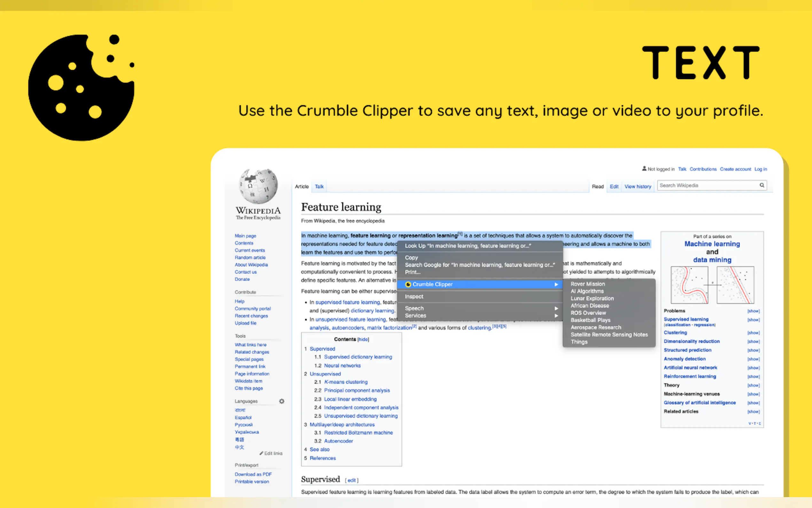Image resolution: width=812 pixels, height=508 pixels.
Task: Save clip to Lunar Exploration
Action: coord(592,298)
